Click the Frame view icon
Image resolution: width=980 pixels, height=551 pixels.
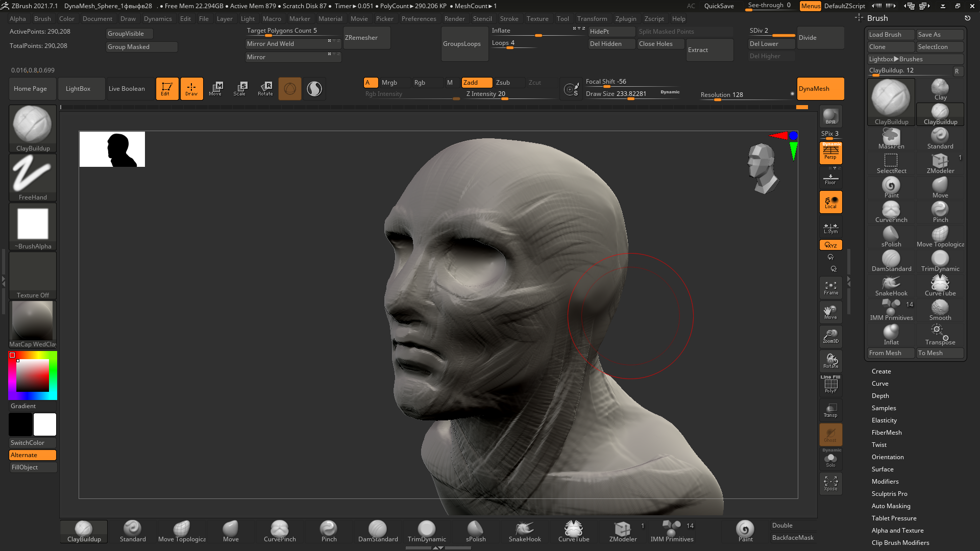(x=830, y=288)
